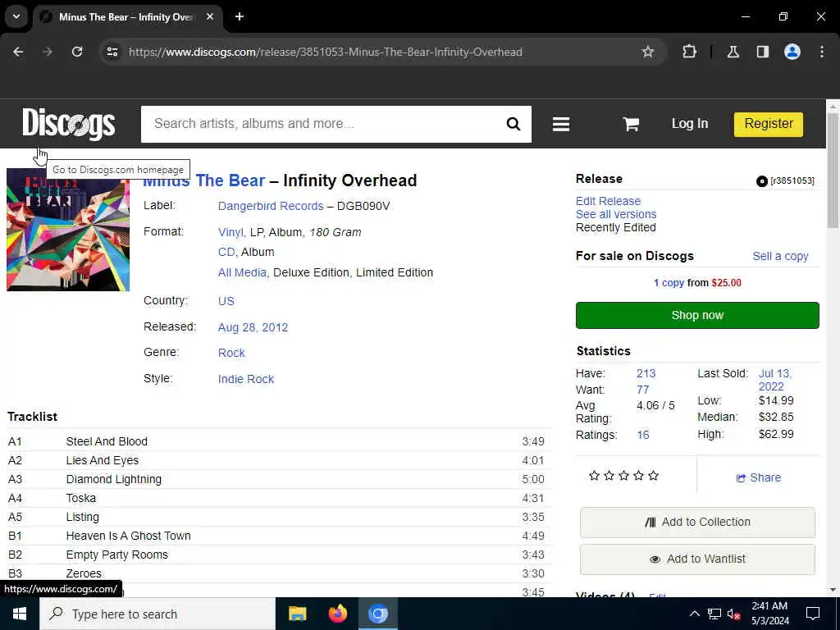Screen dimensions: 840x630
Task: Open the Want count 77
Action: pyautogui.click(x=643, y=390)
